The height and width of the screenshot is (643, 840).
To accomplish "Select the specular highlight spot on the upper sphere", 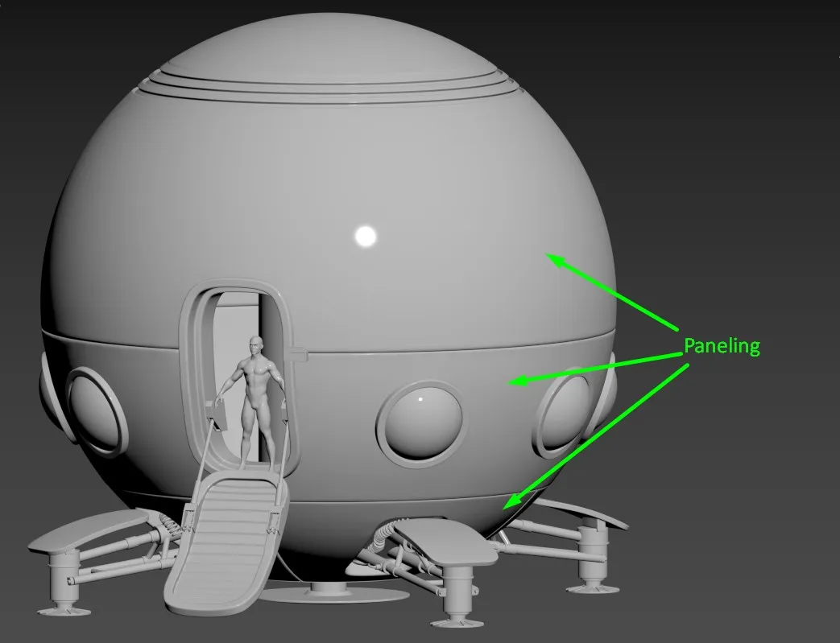I will 366,236.
